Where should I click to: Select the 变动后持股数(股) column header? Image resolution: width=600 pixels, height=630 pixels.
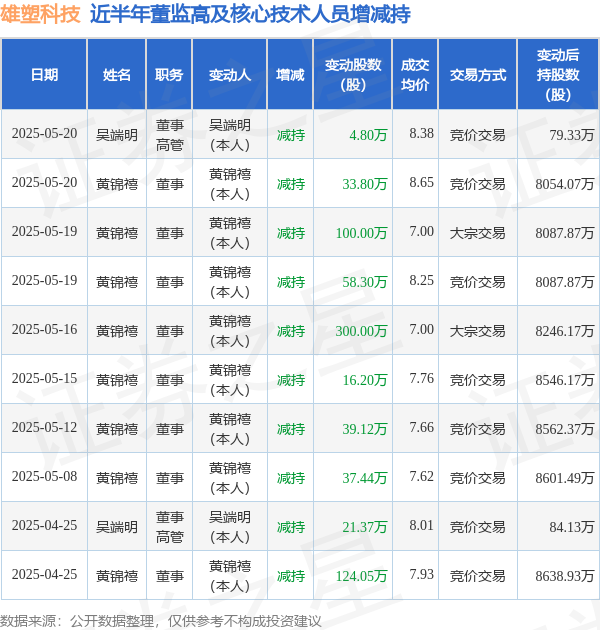(x=558, y=75)
